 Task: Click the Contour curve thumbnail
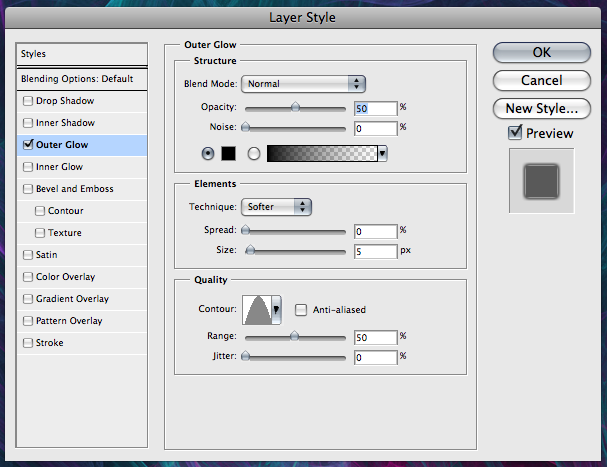click(x=257, y=310)
